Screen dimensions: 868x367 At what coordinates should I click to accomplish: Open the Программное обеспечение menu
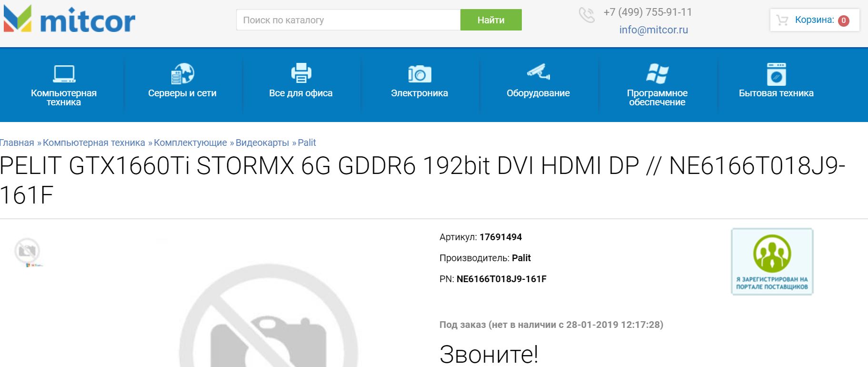tap(657, 98)
